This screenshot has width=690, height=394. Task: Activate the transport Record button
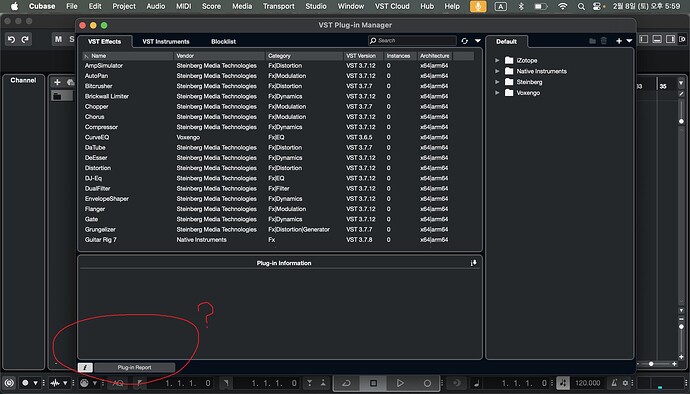tap(426, 383)
